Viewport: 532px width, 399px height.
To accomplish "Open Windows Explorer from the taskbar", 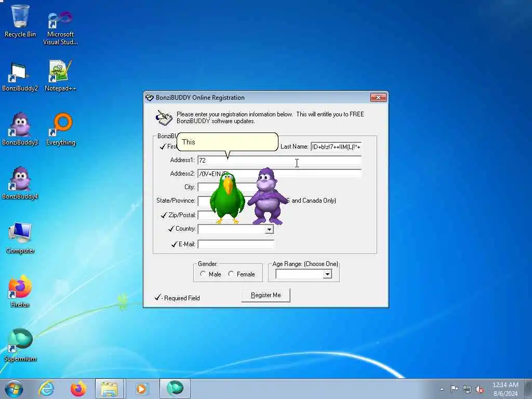I will tap(110, 389).
